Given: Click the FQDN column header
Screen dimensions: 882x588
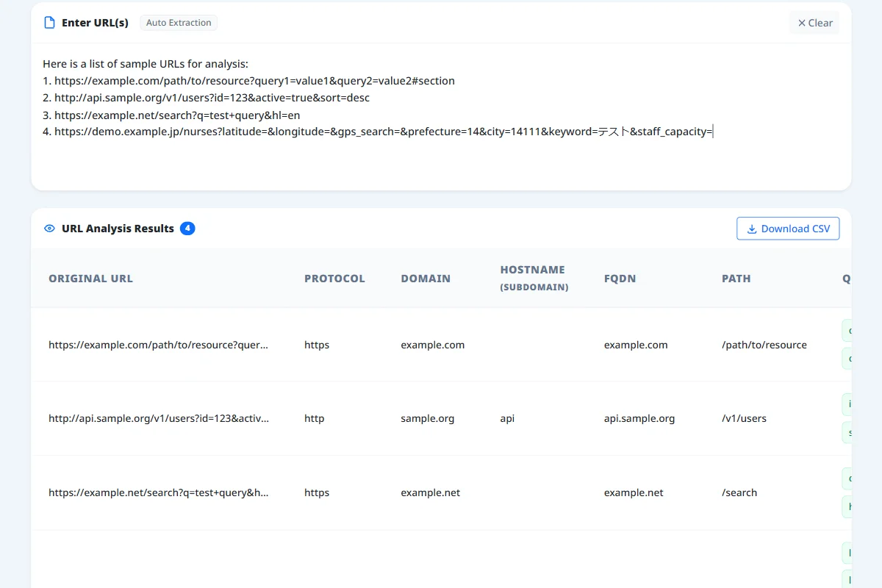Looking at the screenshot, I should pyautogui.click(x=620, y=279).
